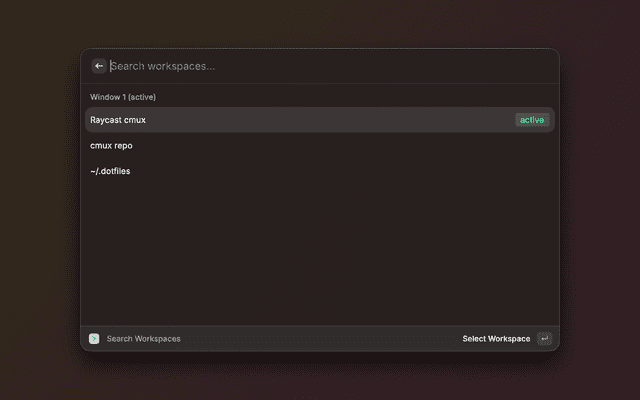Click the Search workspaces placeholder text

click(x=163, y=66)
